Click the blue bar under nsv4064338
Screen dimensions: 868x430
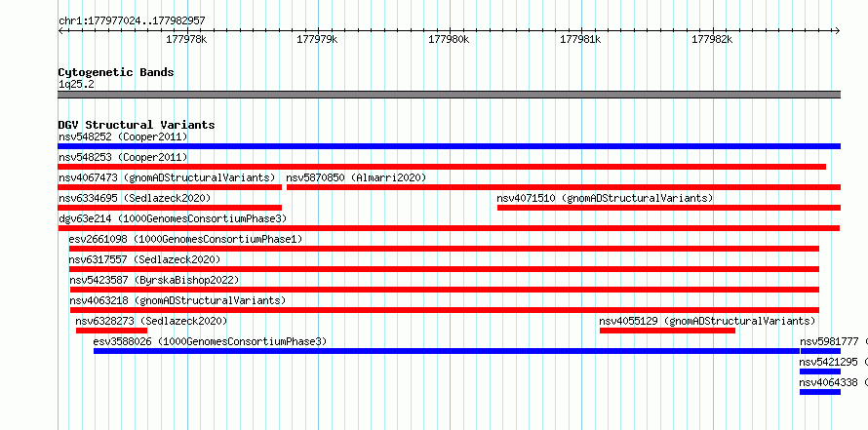pyautogui.click(x=820, y=392)
